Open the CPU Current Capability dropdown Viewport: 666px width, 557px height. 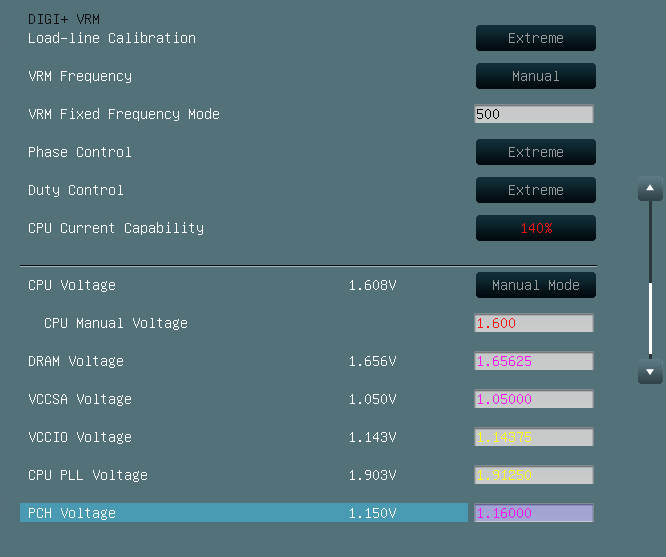click(x=536, y=228)
